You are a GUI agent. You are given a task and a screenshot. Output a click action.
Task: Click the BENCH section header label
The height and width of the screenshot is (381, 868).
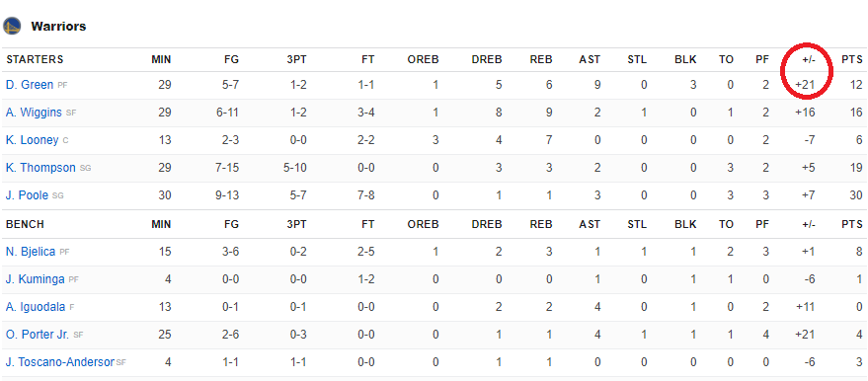point(25,224)
